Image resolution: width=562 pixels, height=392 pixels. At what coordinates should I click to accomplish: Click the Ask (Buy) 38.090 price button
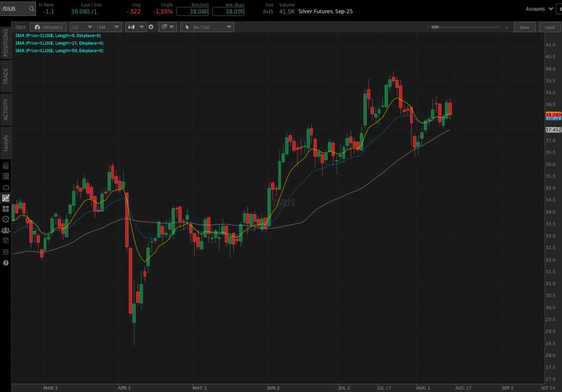[228, 12]
